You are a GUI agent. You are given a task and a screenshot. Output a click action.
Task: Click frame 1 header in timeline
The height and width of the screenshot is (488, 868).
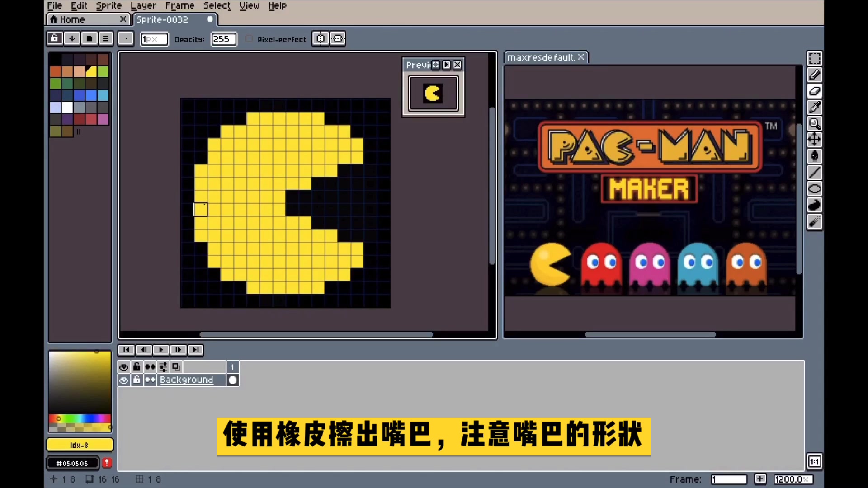pyautogui.click(x=232, y=367)
